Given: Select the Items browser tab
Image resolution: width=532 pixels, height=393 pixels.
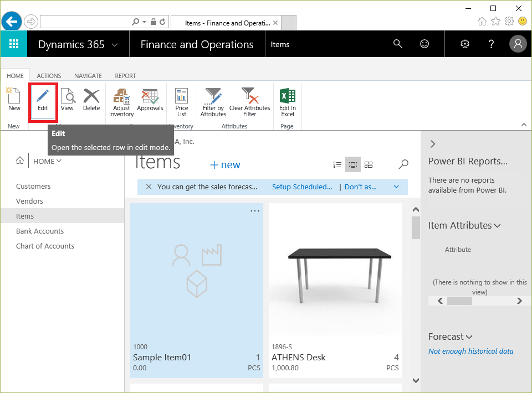Looking at the screenshot, I should point(226,23).
